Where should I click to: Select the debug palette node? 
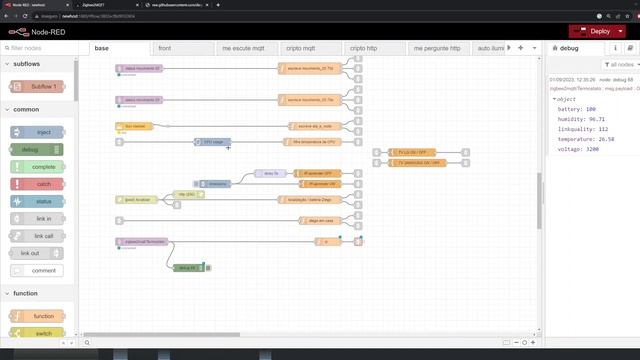[x=37, y=150]
